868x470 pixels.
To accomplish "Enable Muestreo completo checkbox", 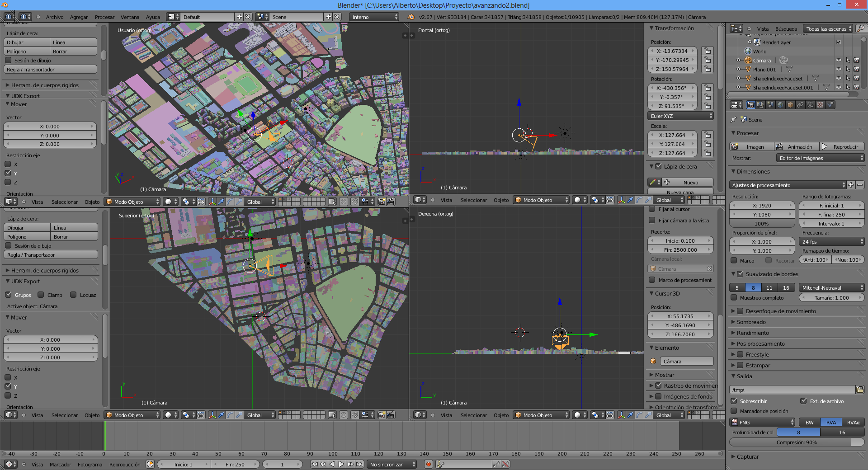I will tap(734, 298).
